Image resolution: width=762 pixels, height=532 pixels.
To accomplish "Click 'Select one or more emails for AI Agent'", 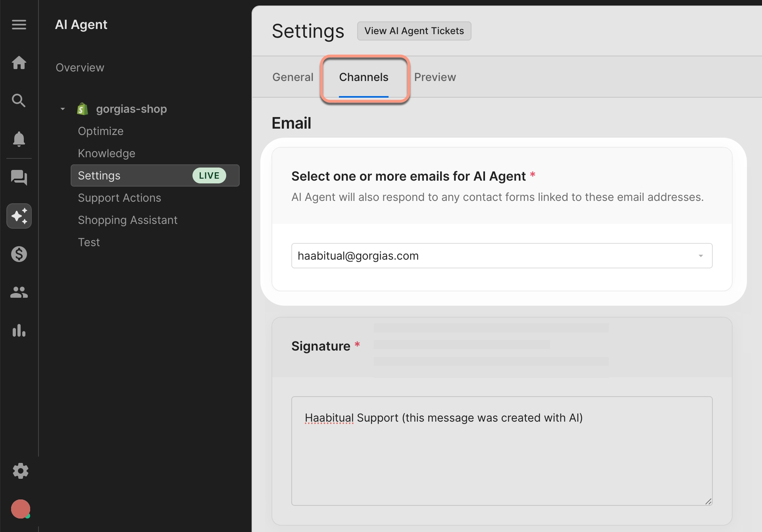I will pos(408,176).
